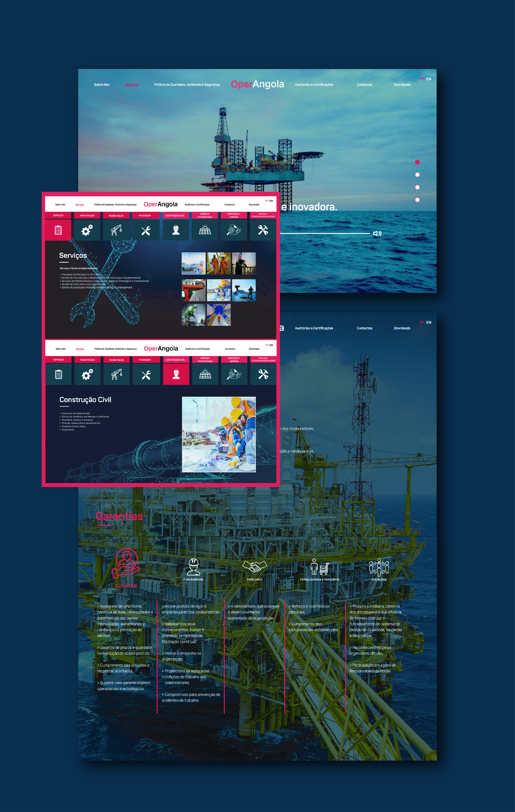Expand the Construção Civil workers photo via corner icon

point(185,400)
